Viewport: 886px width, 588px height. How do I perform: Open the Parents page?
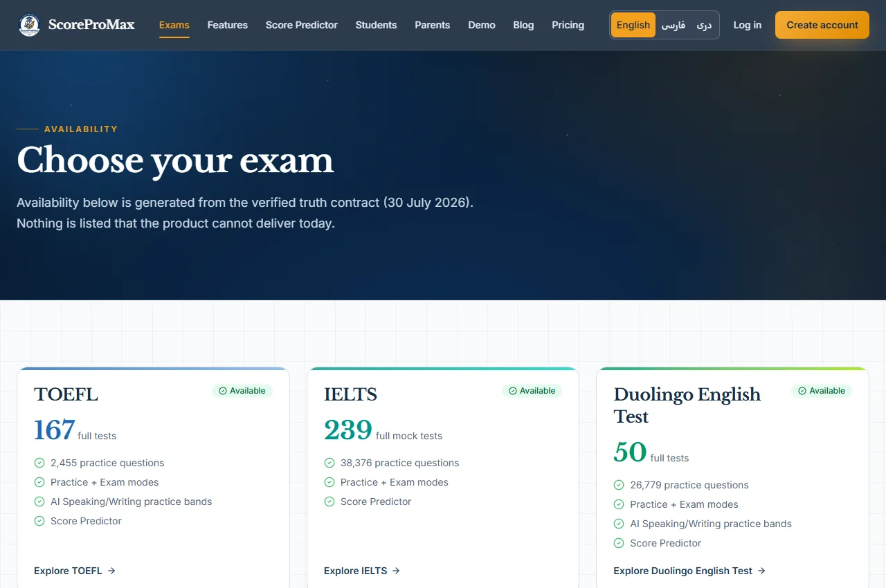[433, 25]
